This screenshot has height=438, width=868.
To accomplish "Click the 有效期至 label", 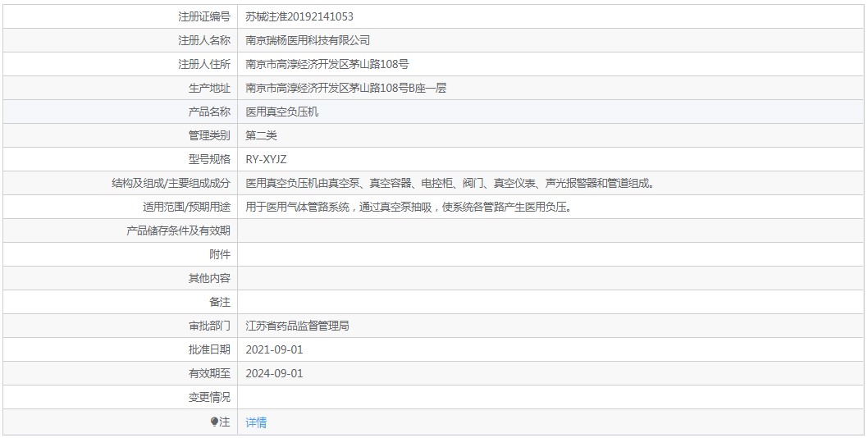I will point(209,373).
